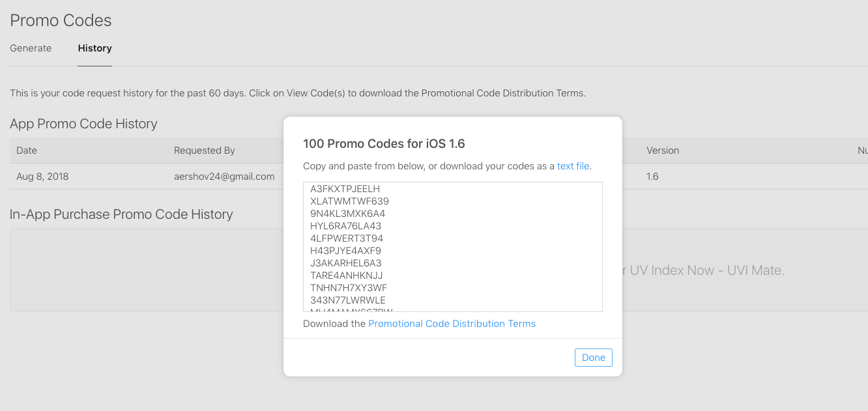Click promo code 343N77LWRWLE

pyautogui.click(x=348, y=300)
